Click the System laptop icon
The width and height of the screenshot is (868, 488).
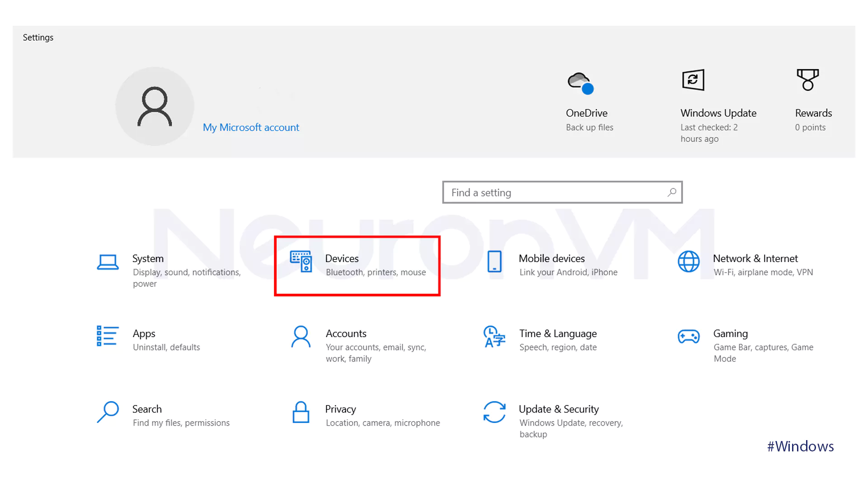108,262
